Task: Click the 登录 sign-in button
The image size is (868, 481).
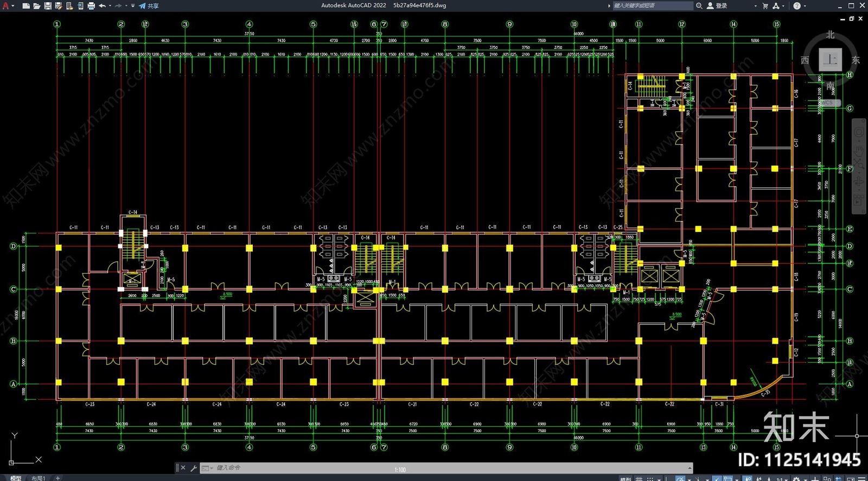Action: [717, 5]
